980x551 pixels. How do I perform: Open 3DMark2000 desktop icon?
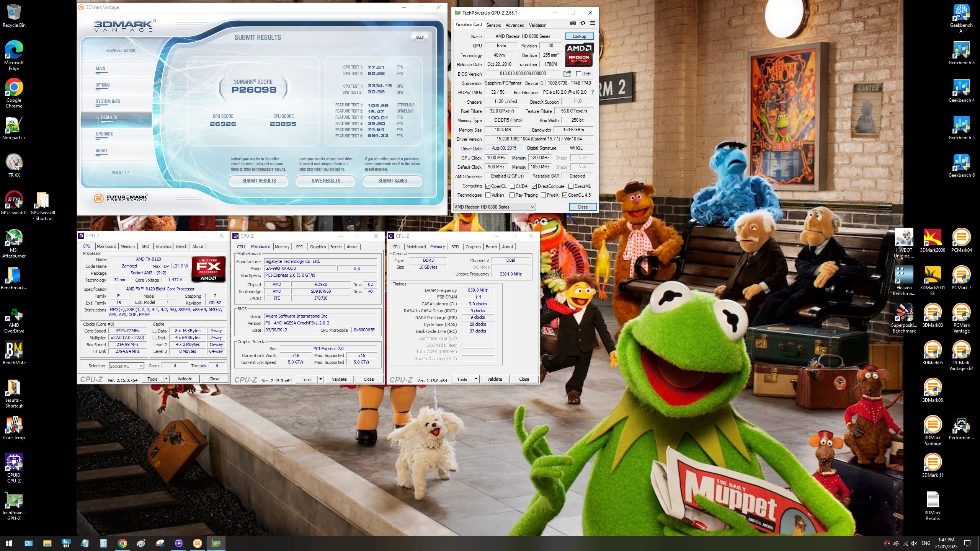click(x=933, y=241)
